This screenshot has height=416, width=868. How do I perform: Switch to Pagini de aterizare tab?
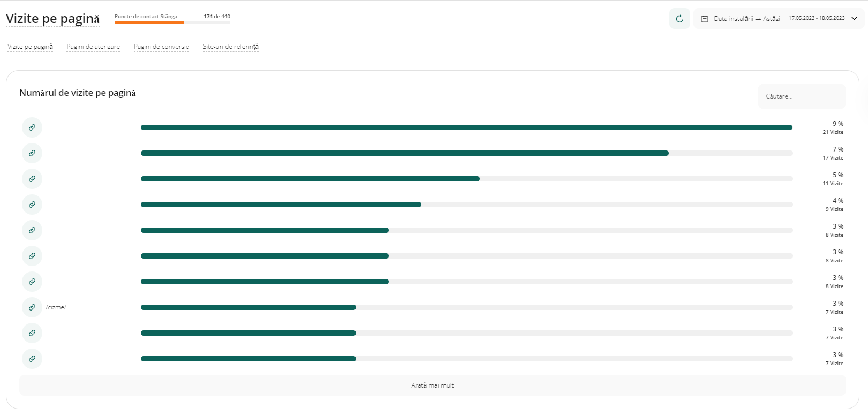tap(93, 47)
